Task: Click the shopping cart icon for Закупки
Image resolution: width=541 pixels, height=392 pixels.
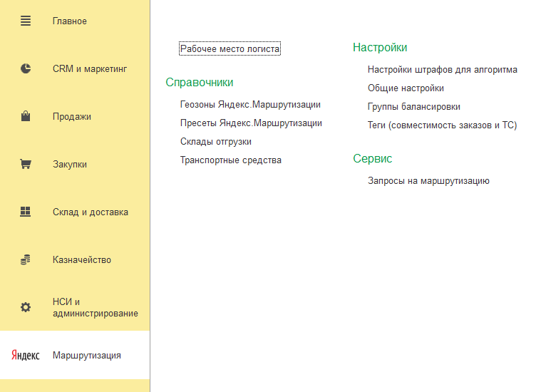Action: tap(26, 164)
